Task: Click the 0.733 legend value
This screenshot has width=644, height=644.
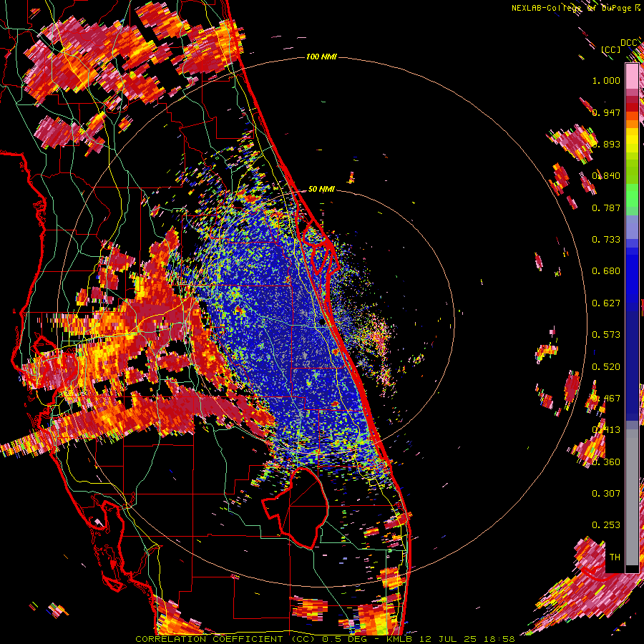Action: pyautogui.click(x=606, y=240)
